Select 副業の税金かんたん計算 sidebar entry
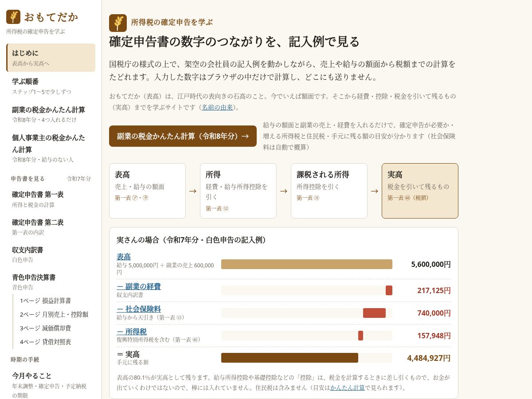Screen dimensions: 532x399 (x=51, y=114)
